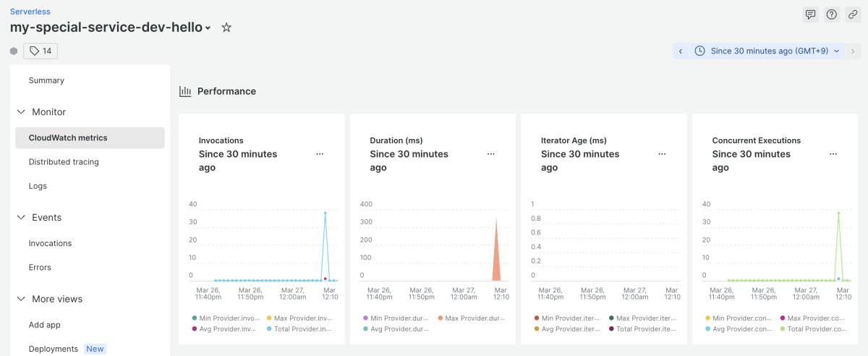Collapse the Monitor sidebar section
Image resolution: width=868 pixels, height=356 pixels.
coord(21,112)
